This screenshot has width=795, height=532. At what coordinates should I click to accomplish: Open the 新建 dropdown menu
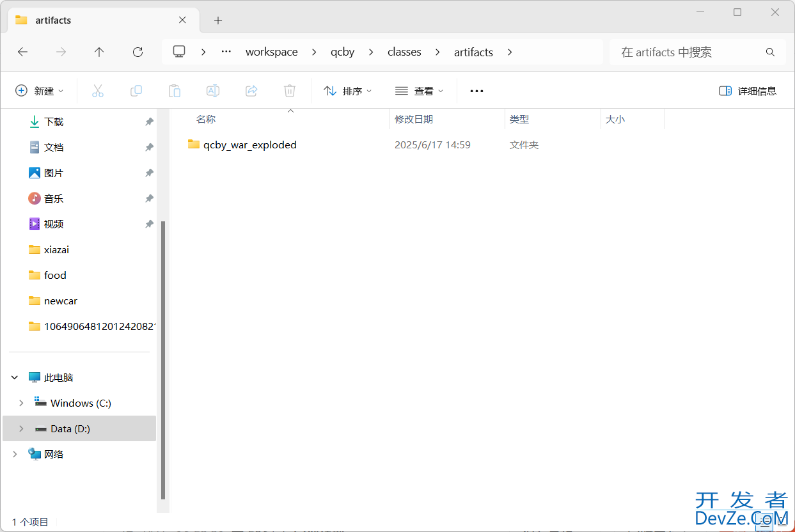pos(40,91)
